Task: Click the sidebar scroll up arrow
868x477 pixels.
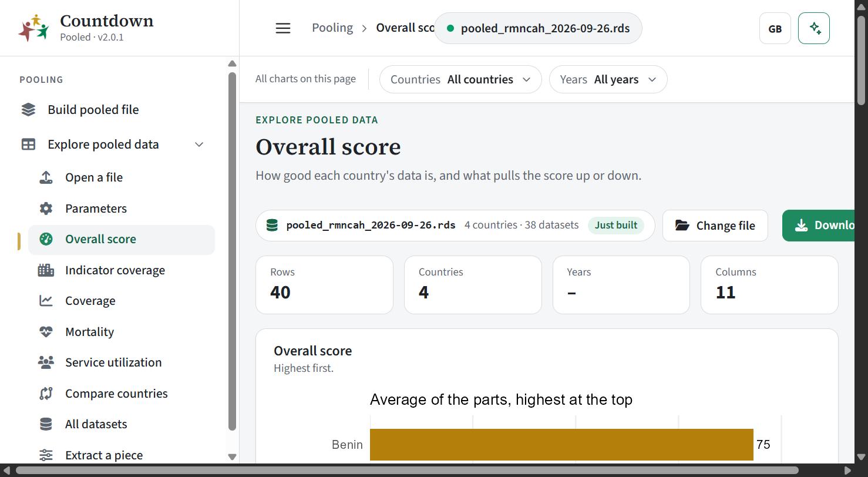Action: 232,63
